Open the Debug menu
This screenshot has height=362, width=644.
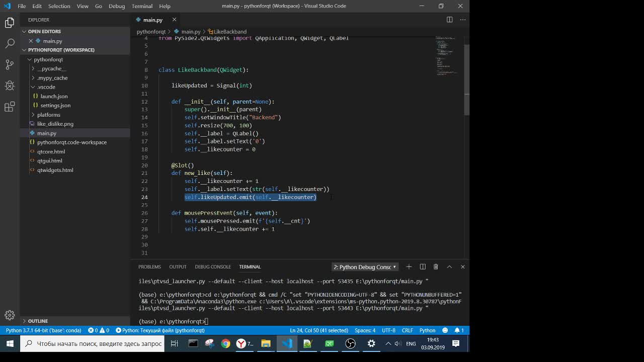pos(117,6)
